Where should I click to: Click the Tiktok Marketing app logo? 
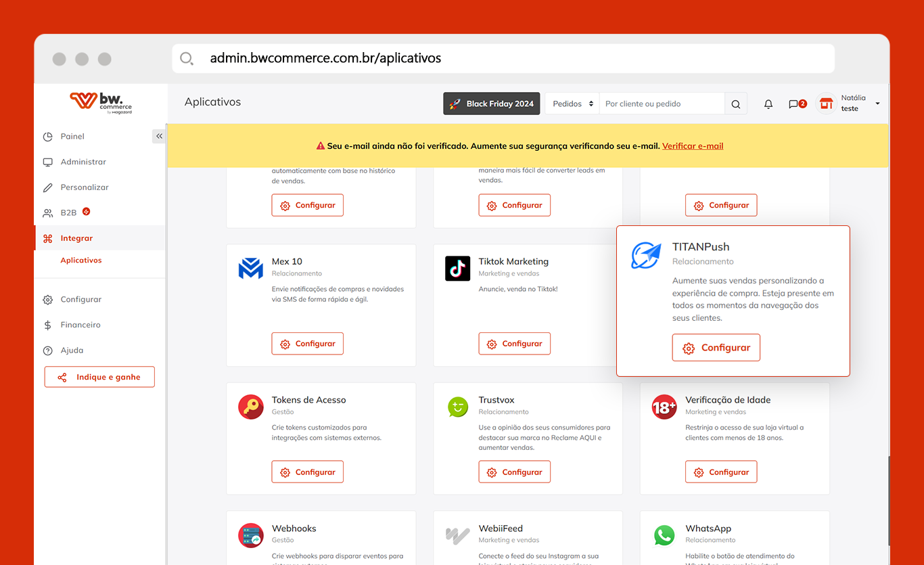(457, 268)
